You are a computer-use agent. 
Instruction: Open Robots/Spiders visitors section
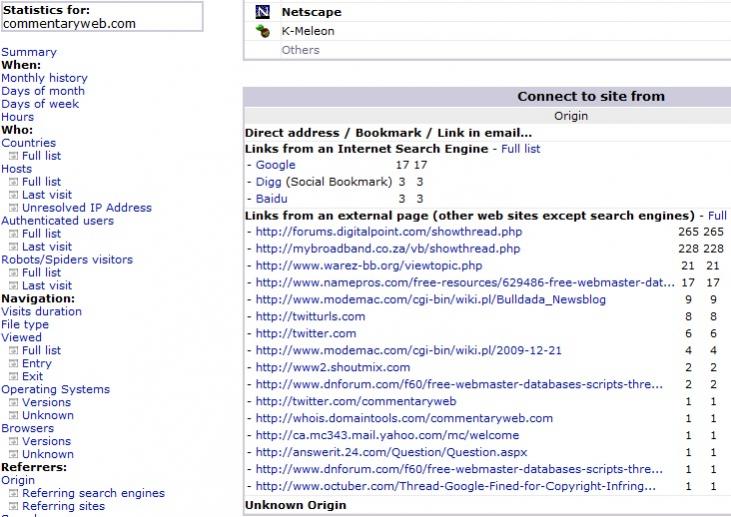(x=67, y=260)
